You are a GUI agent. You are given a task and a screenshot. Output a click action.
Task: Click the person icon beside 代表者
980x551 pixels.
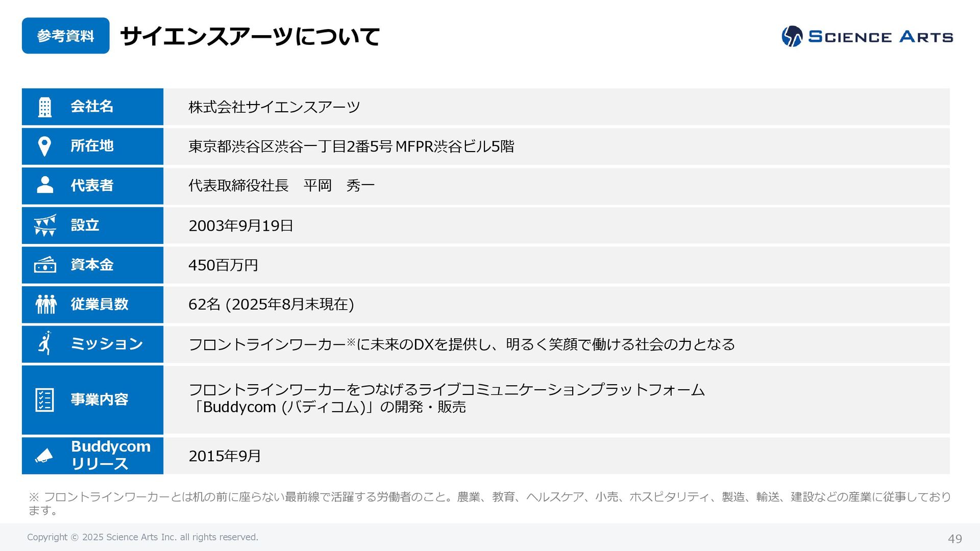tap(45, 185)
